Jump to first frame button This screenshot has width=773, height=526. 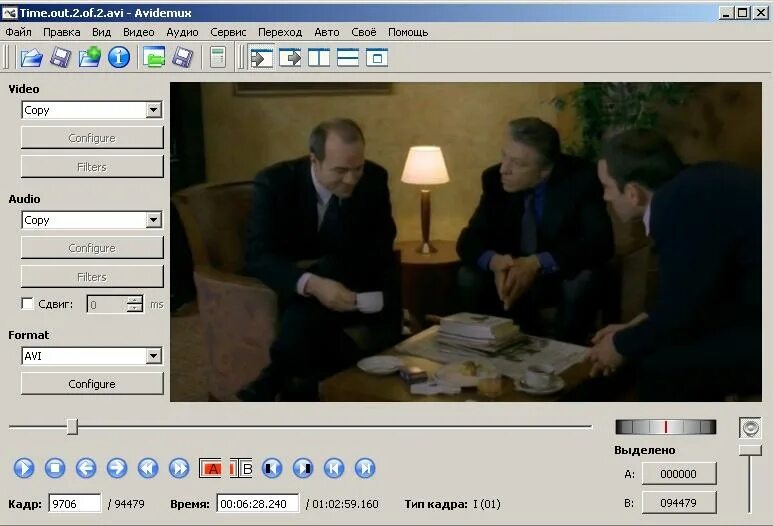click(334, 468)
